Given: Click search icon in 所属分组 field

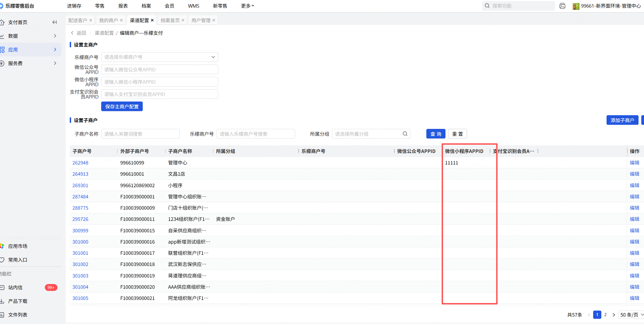Looking at the screenshot, I should (405, 134).
